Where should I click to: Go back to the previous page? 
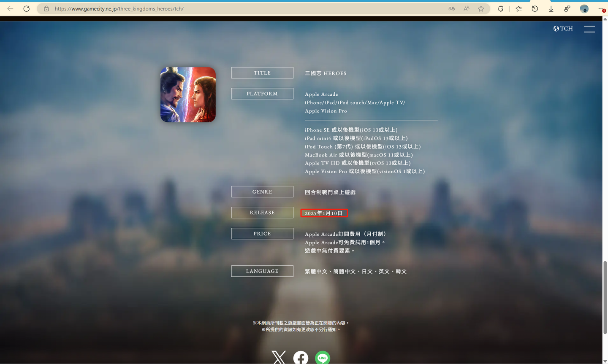click(x=10, y=8)
